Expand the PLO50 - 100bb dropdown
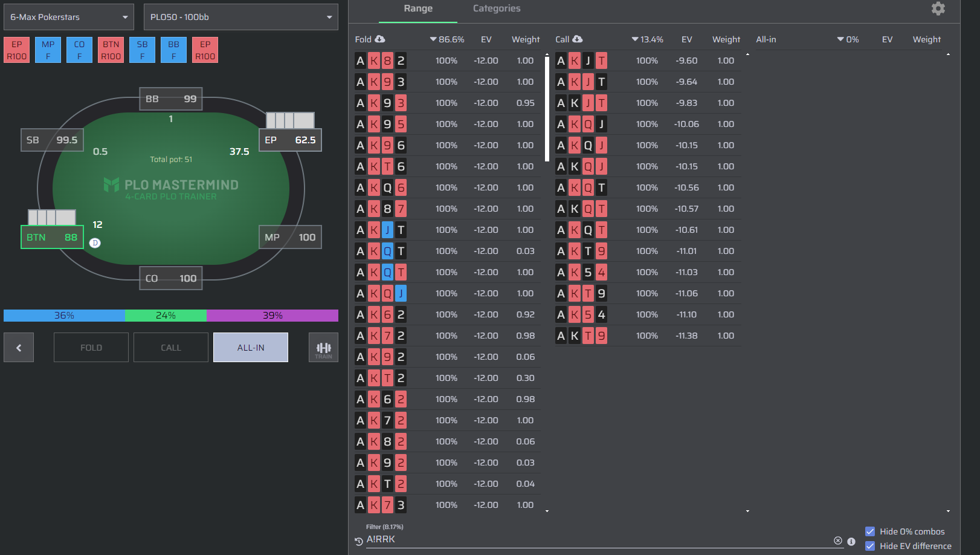 241,17
